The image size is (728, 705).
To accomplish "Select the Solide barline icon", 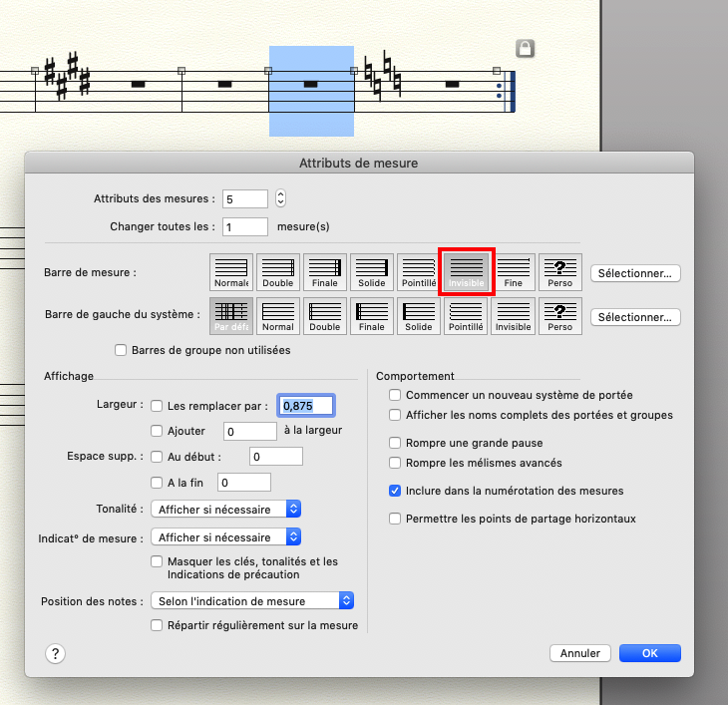I will click(372, 271).
